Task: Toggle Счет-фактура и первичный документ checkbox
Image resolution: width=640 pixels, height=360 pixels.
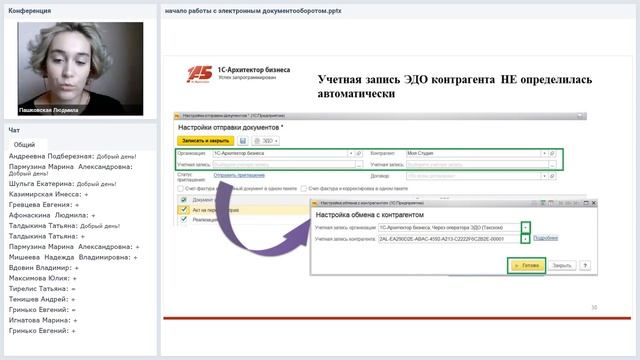Action: pyautogui.click(x=180, y=189)
